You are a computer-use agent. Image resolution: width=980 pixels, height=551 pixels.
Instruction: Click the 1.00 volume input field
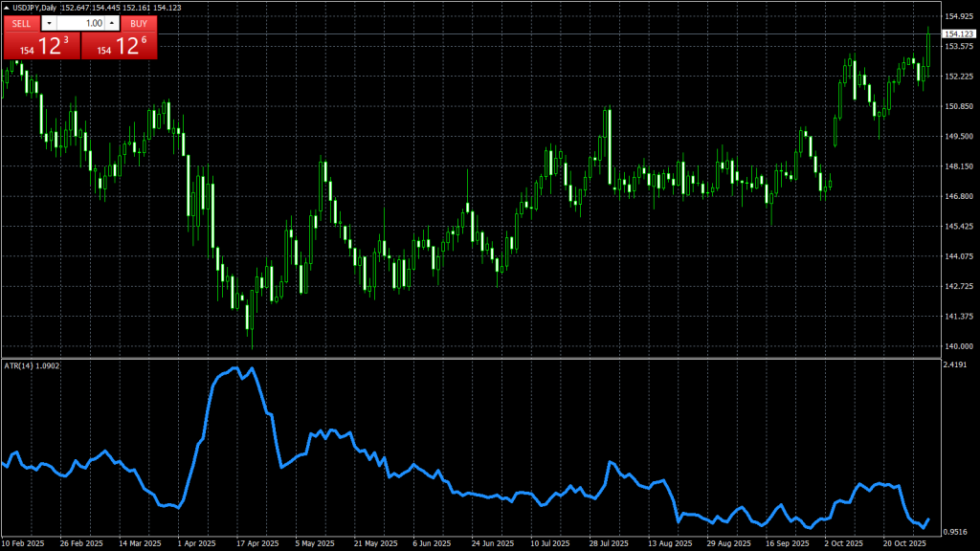point(79,23)
